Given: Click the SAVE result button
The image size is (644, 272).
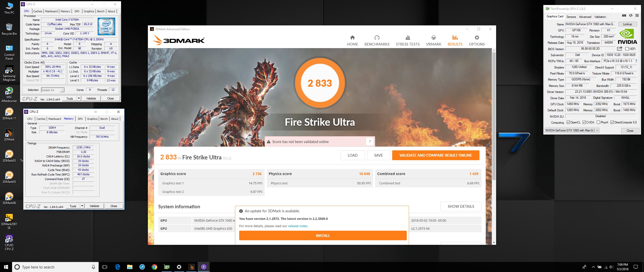Looking at the screenshot, I should pos(378,155).
